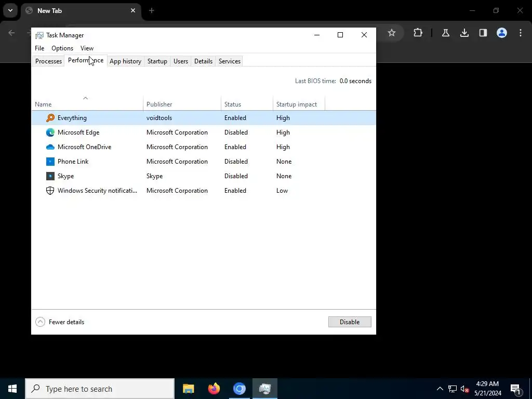Switch to the Details tab

pyautogui.click(x=203, y=61)
